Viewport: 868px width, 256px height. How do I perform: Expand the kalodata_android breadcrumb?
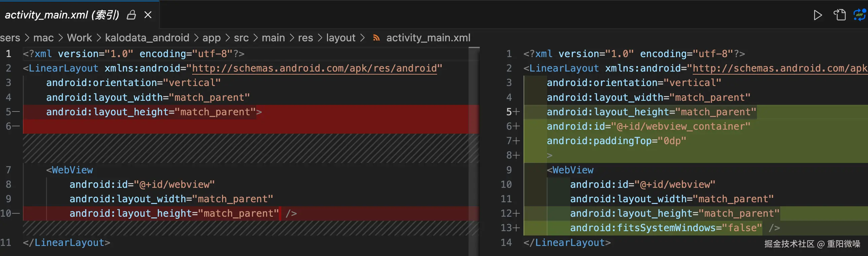coord(147,38)
